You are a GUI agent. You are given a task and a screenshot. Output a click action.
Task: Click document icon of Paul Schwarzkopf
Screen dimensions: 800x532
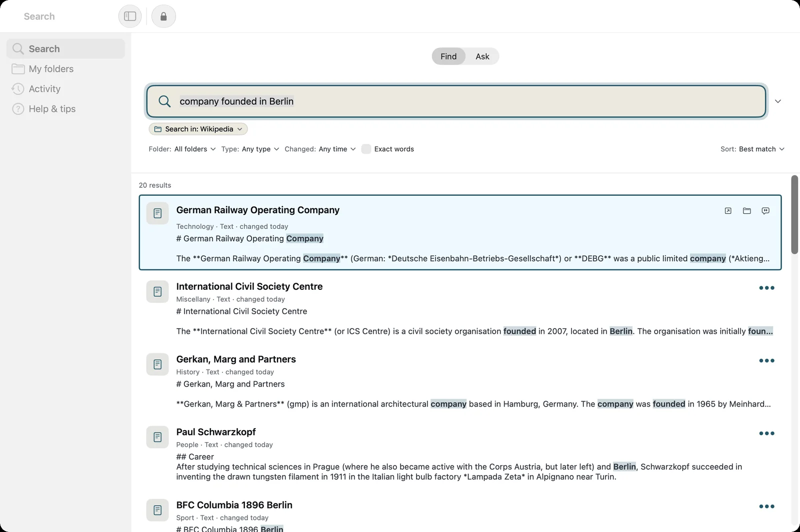tap(157, 437)
